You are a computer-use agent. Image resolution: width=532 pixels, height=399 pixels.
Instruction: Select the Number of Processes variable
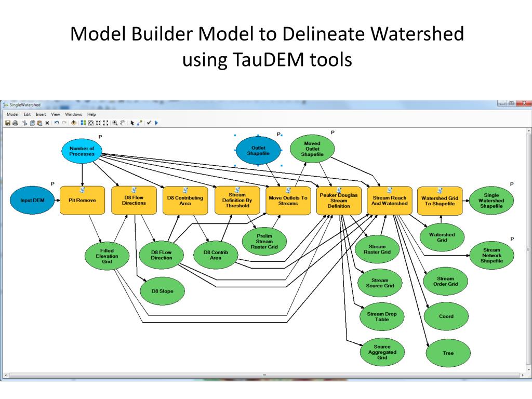click(82, 151)
